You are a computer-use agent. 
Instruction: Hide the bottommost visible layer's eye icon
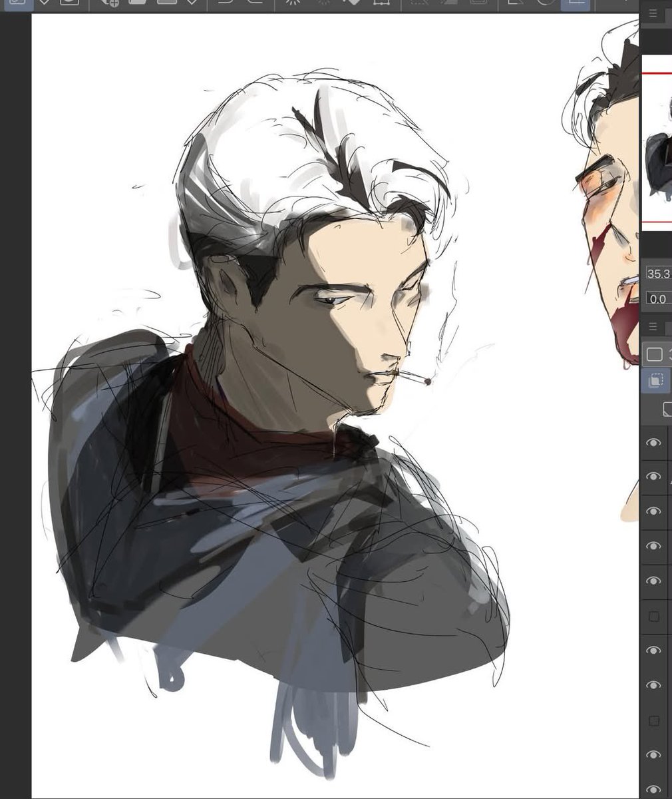654,790
